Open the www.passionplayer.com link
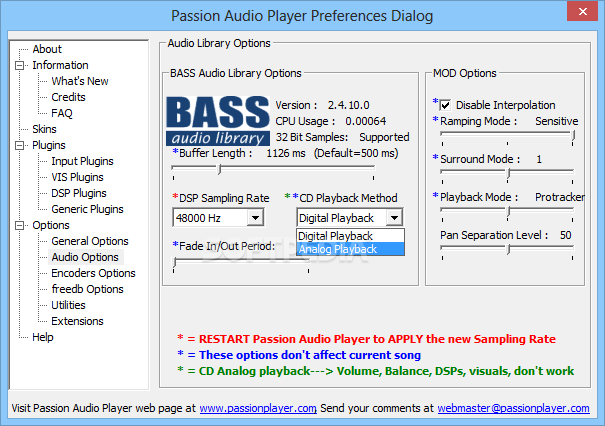Image resolution: width=605 pixels, height=426 pixels. [x=258, y=408]
